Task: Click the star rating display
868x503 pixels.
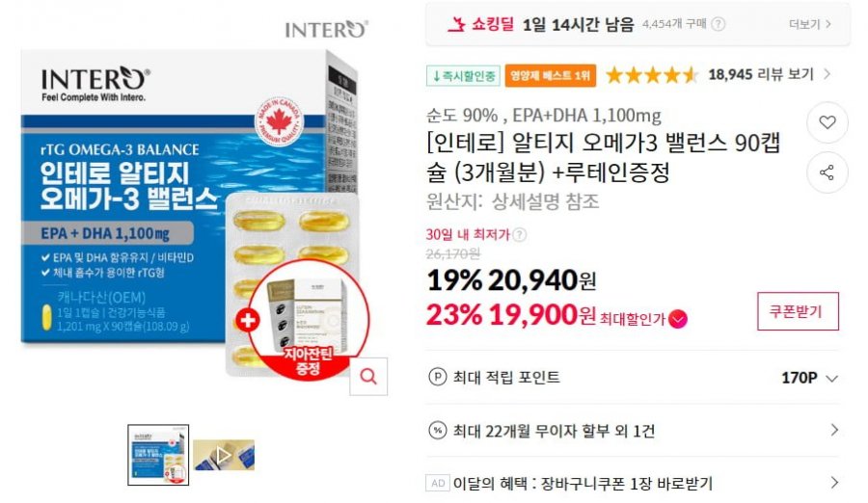Action: point(652,75)
